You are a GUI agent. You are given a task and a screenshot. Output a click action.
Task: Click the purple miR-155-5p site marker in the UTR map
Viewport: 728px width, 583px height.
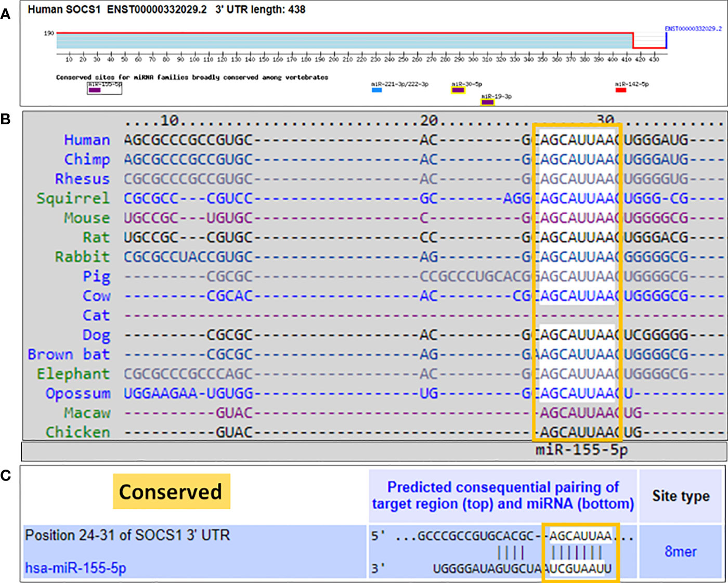(x=95, y=90)
